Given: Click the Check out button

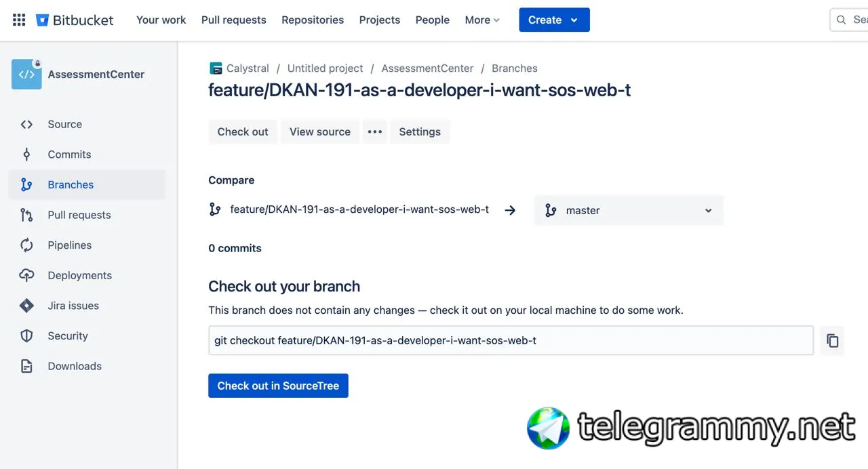Looking at the screenshot, I should pyautogui.click(x=243, y=131).
